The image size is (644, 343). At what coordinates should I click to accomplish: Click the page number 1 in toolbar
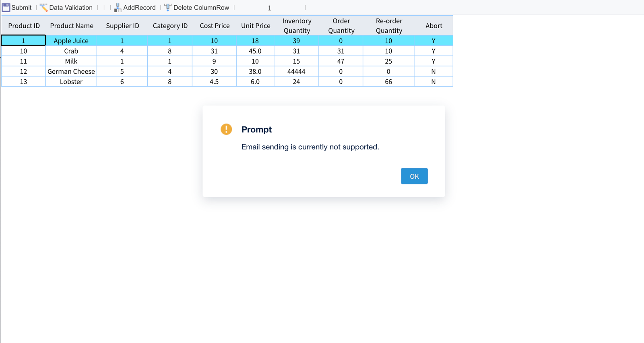point(269,8)
